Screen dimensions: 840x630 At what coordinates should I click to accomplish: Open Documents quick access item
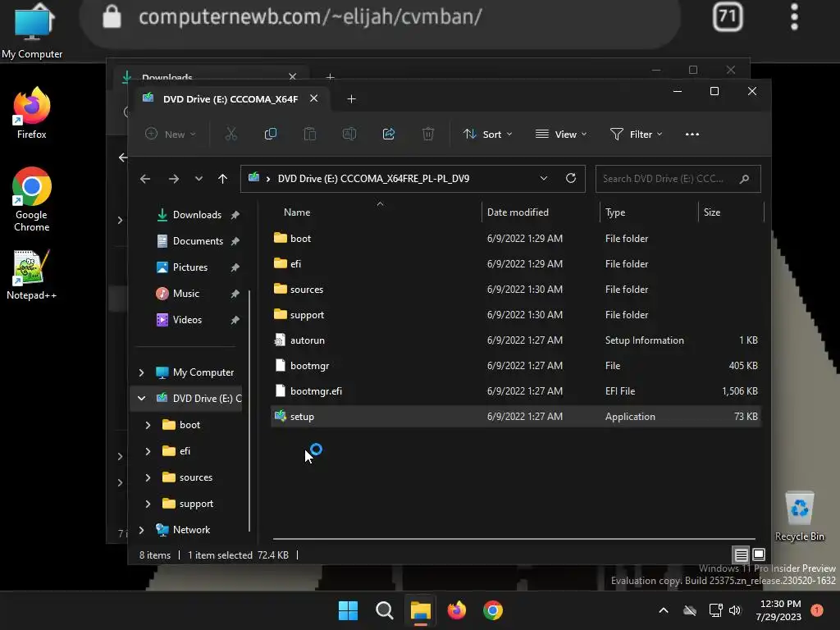click(197, 241)
